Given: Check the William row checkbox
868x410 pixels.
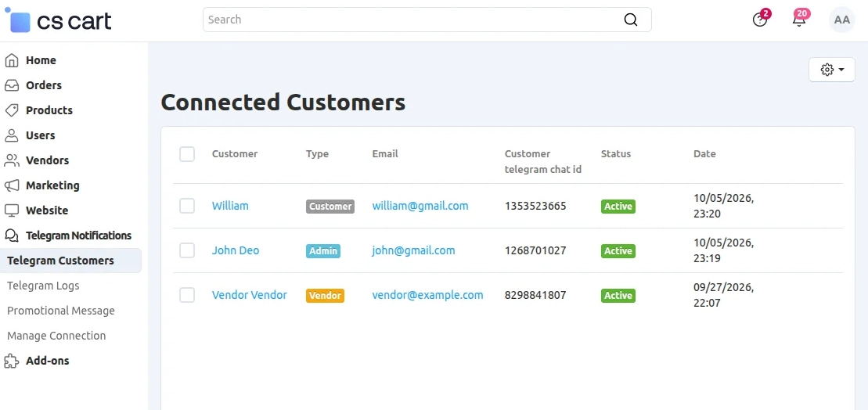Looking at the screenshot, I should click(187, 206).
